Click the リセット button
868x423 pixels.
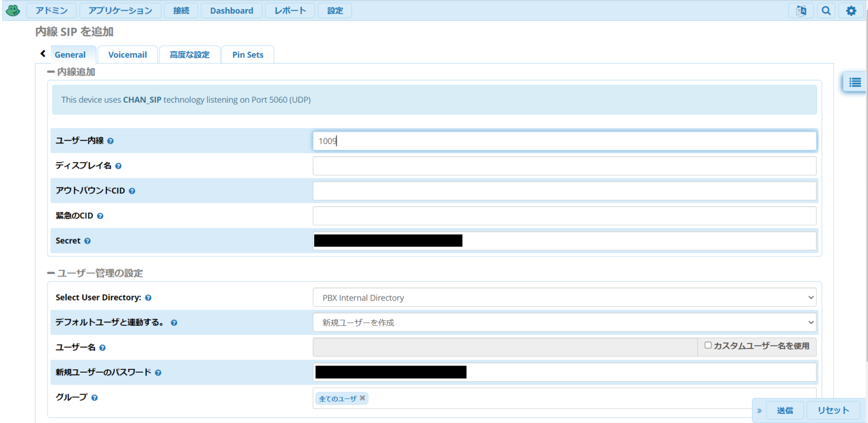(x=834, y=410)
